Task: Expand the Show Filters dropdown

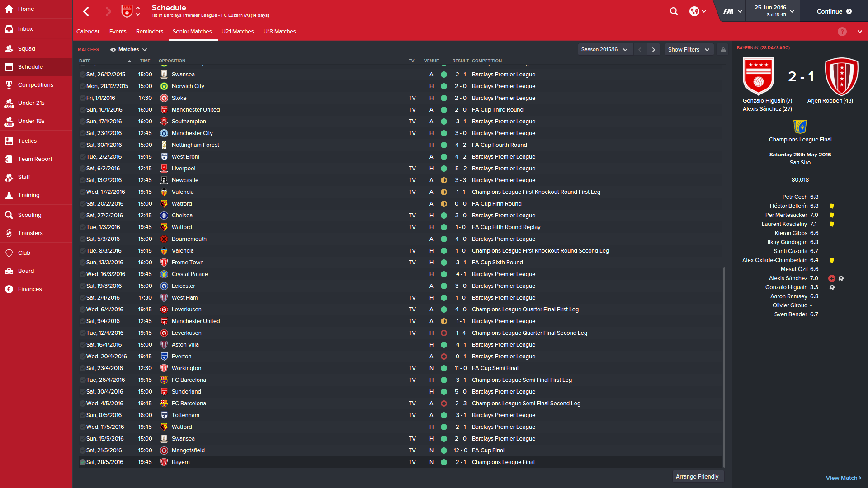Action: (689, 50)
